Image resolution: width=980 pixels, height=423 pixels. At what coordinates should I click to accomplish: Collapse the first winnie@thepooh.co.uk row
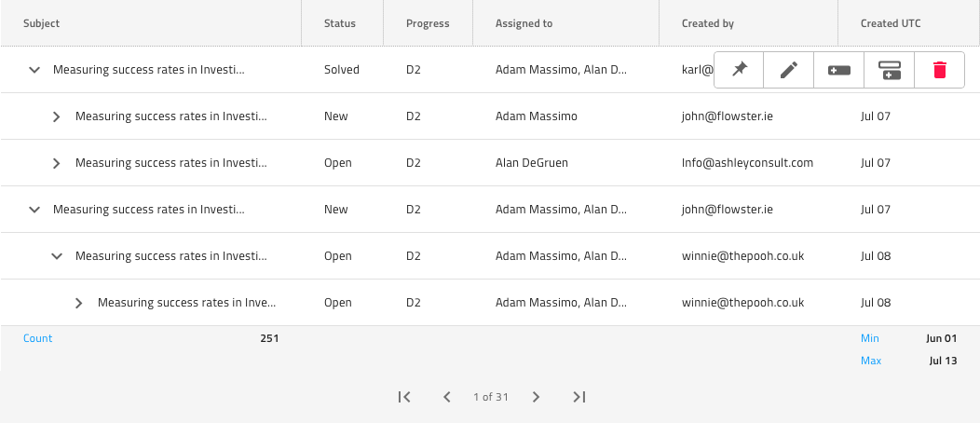coord(57,256)
